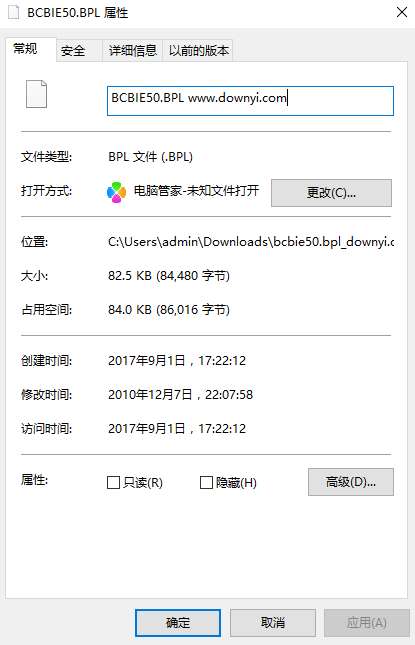Switch to the 安全 tab
Screen dimensions: 415x645
[x=73, y=51]
